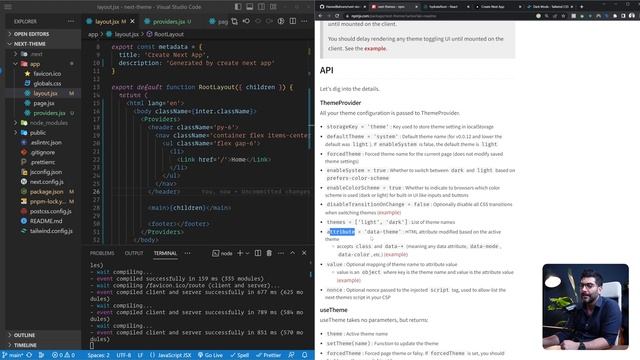Click Prettier status bar item
The width and height of the screenshot is (640, 360).
click(268, 355)
